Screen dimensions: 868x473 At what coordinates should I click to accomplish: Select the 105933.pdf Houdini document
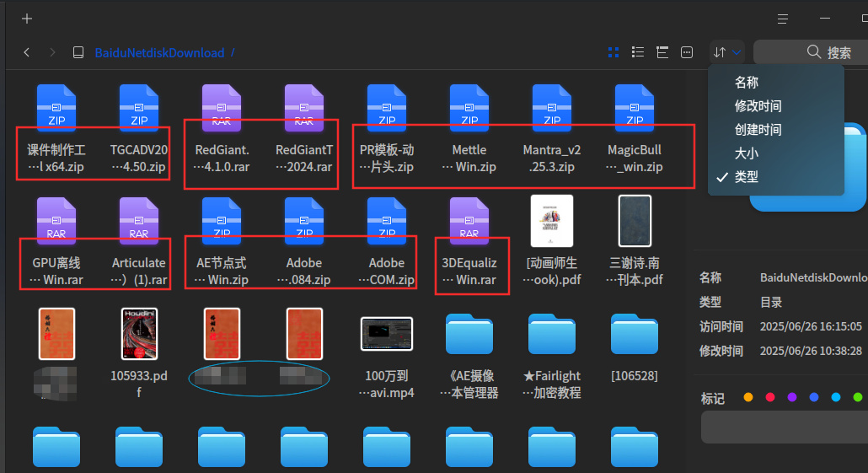pyautogui.click(x=139, y=354)
